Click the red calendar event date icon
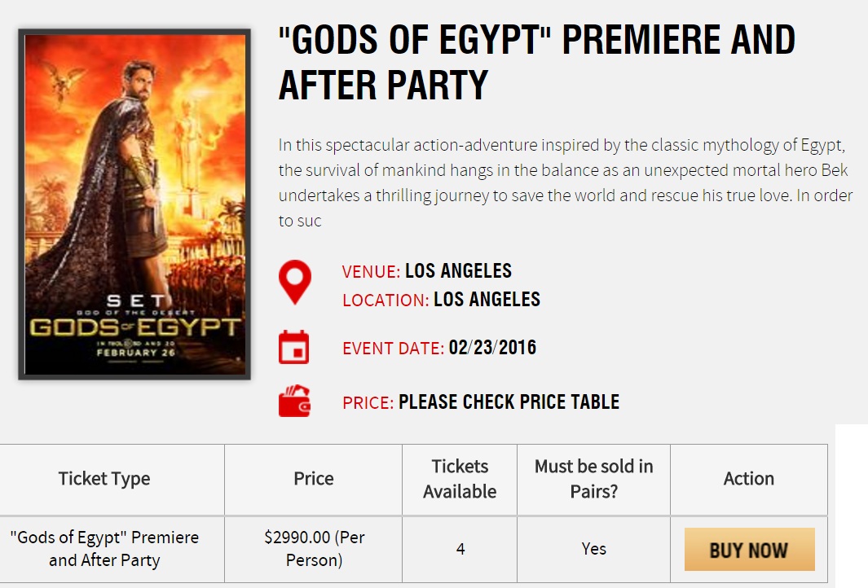The image size is (868, 588). 294,346
